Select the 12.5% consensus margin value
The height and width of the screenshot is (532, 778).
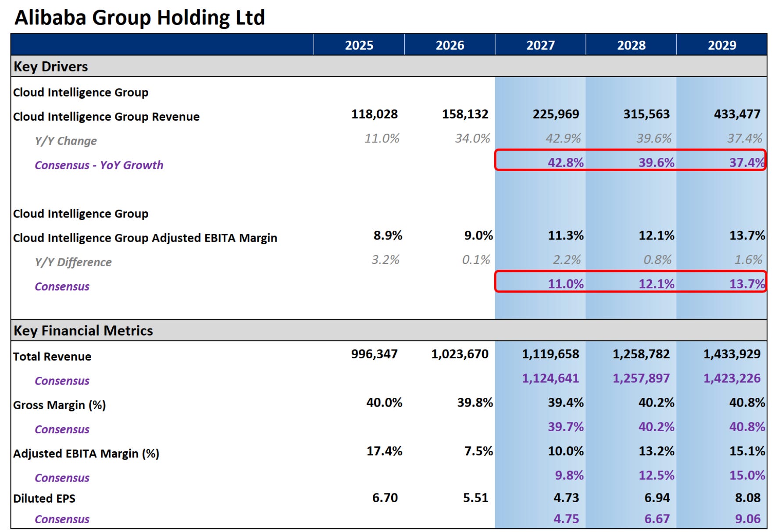click(657, 475)
